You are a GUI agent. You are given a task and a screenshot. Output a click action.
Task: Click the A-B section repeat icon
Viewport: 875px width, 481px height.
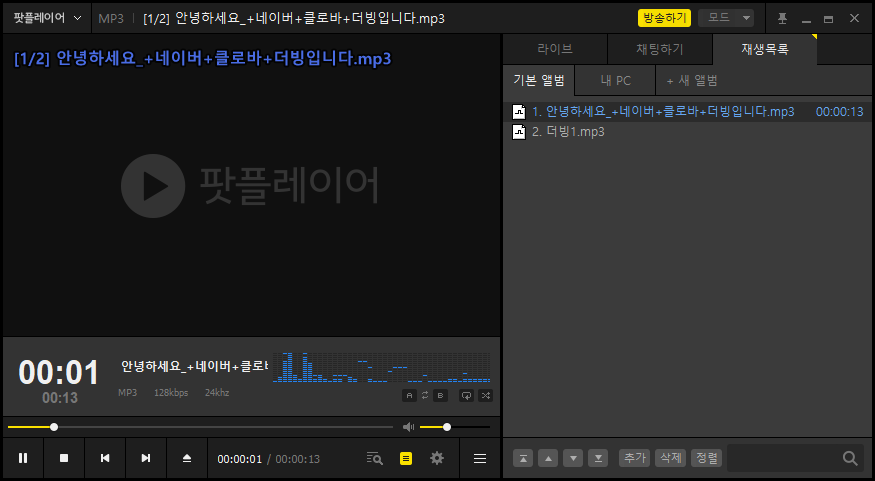coord(425,396)
